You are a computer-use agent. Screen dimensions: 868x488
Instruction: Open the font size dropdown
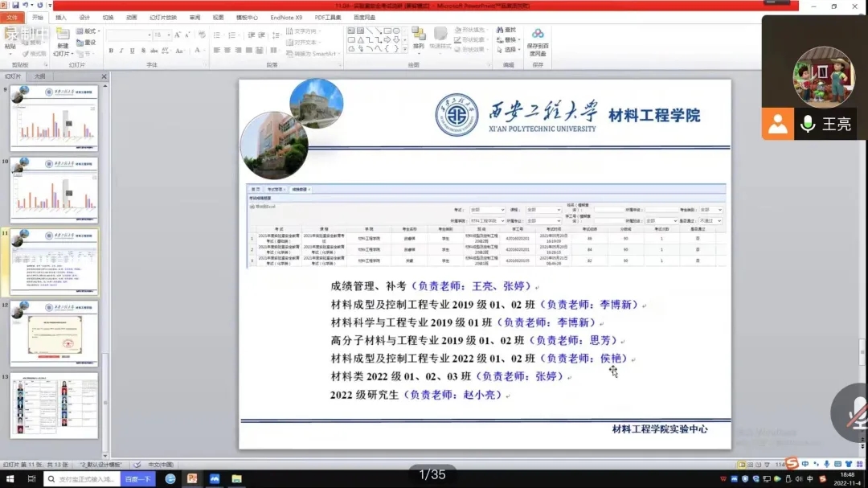click(x=168, y=35)
